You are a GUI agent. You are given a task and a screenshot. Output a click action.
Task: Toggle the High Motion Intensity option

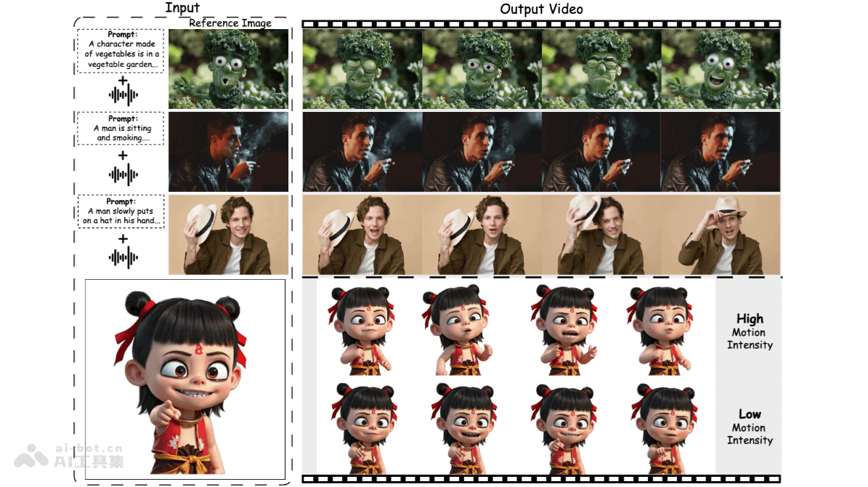click(750, 332)
